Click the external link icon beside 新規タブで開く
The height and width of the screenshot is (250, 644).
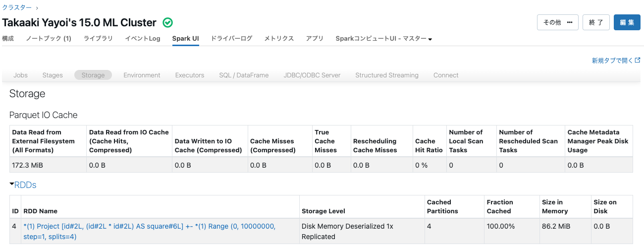pos(638,61)
